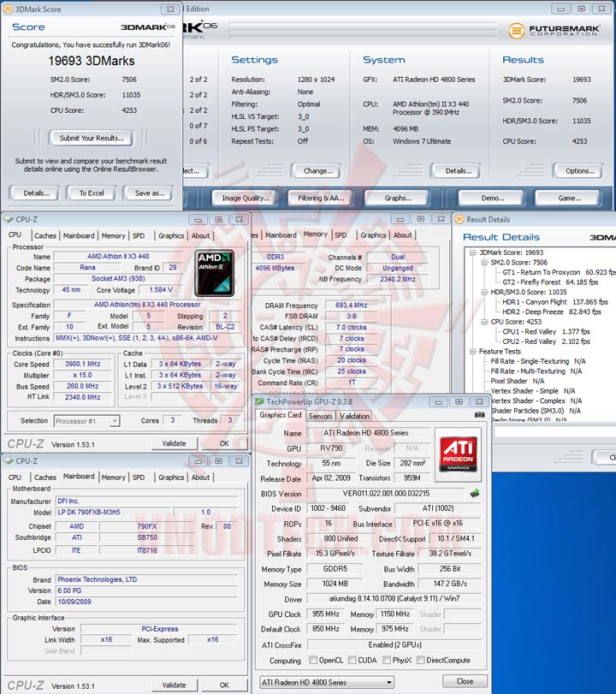Click the BIOS Version field in GPU-Z
This screenshot has height=694, width=616.
point(386,494)
